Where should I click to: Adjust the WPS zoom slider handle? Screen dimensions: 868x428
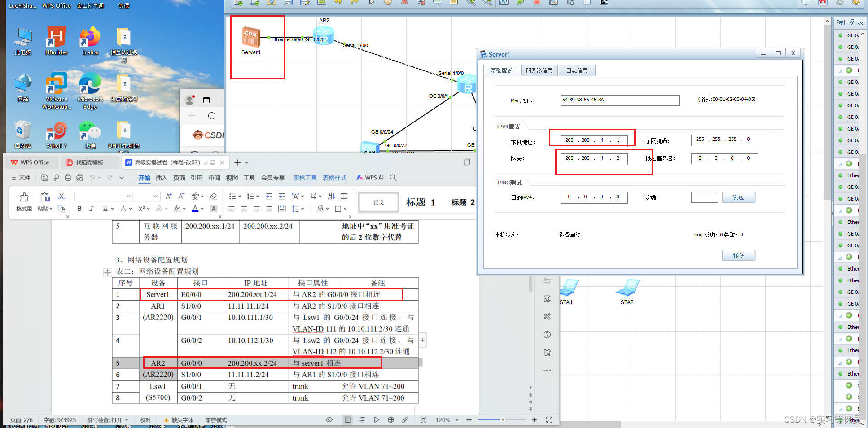point(503,420)
